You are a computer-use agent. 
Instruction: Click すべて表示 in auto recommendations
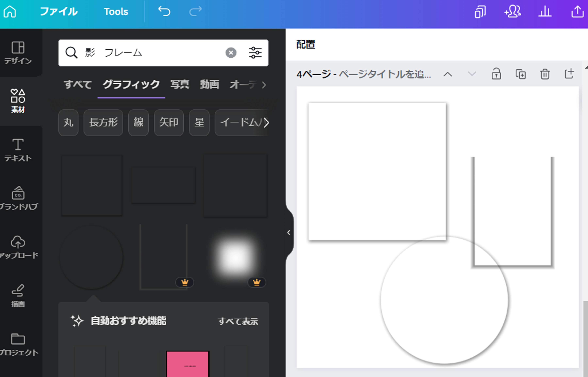(x=238, y=321)
